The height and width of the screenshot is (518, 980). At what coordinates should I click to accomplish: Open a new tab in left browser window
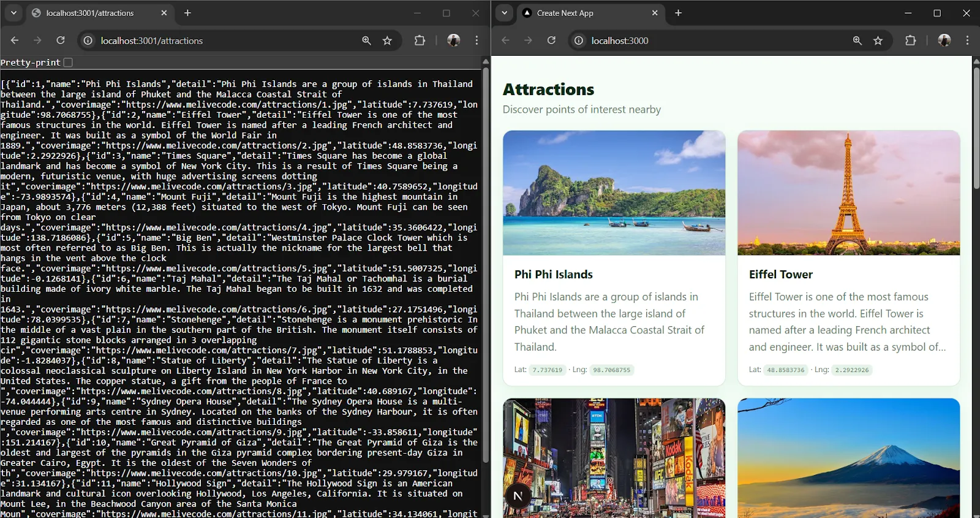(187, 13)
